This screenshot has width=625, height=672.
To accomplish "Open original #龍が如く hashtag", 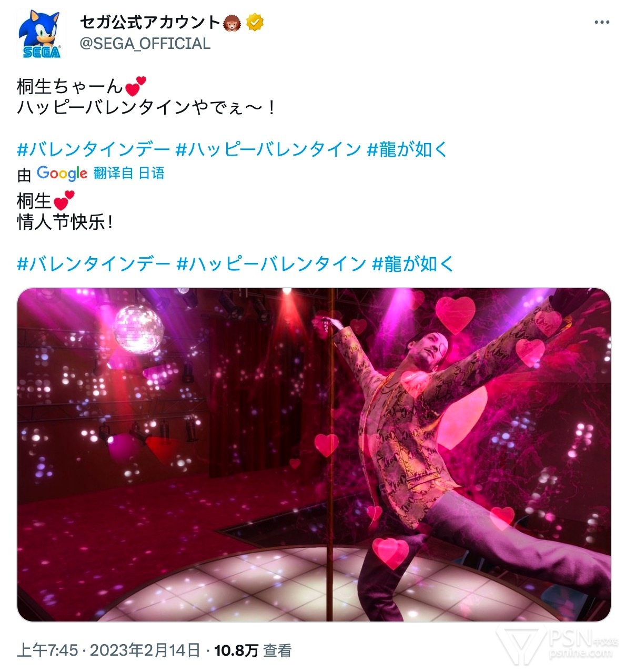I will [408, 150].
